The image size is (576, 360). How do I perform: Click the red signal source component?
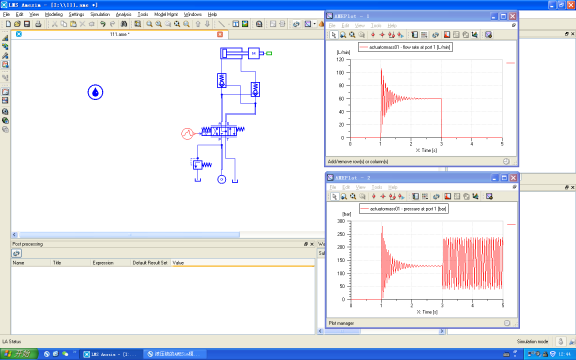click(187, 133)
